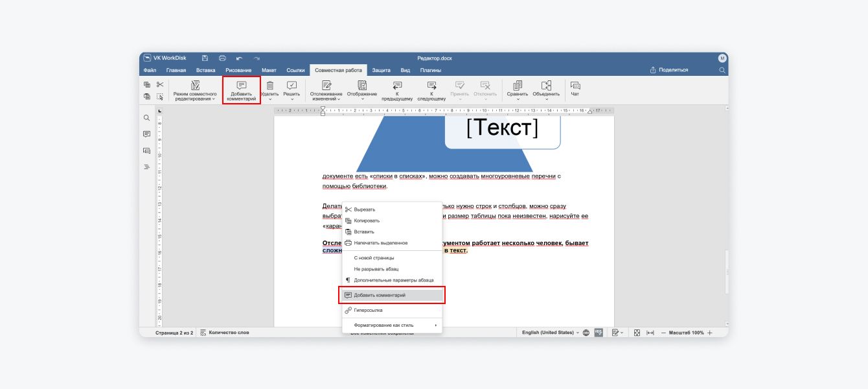Go to next change (К следующему)
The height and width of the screenshot is (389, 868).
[431, 90]
